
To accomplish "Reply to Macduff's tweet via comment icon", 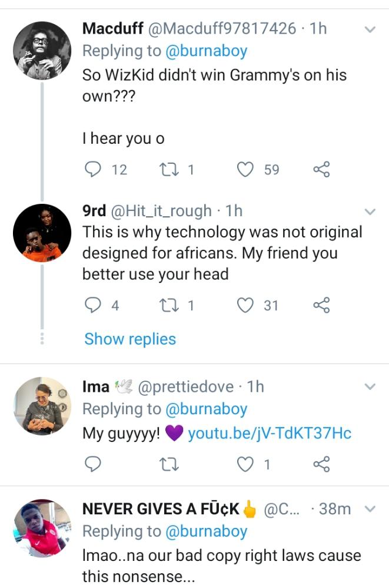I will [x=94, y=170].
